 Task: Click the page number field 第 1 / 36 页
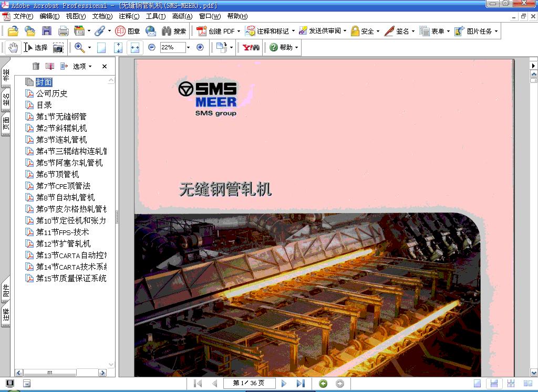point(249,383)
